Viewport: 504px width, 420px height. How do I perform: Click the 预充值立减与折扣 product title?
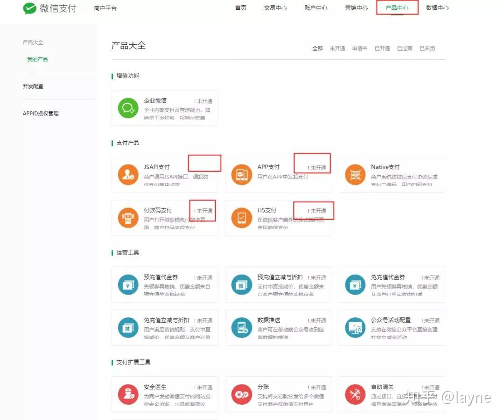pyautogui.click(x=280, y=277)
